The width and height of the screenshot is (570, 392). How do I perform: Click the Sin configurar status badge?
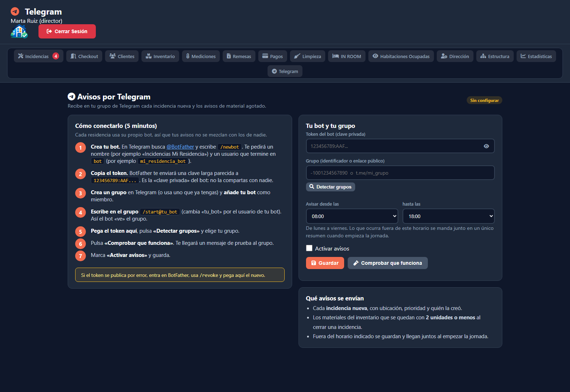[484, 100]
